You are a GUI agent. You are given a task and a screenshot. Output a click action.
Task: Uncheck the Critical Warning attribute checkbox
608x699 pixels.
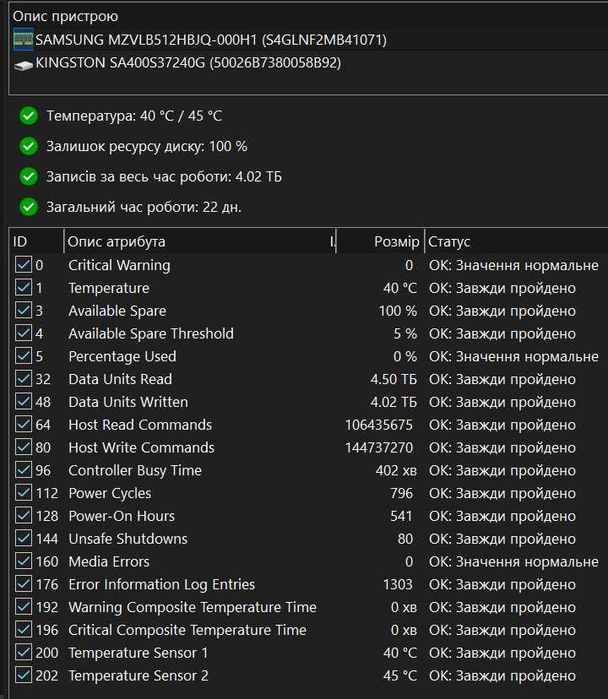click(23, 265)
